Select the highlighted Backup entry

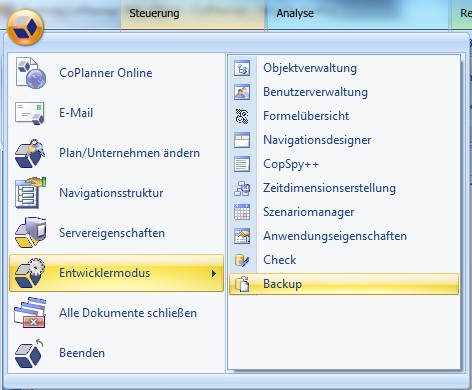[x=344, y=284]
